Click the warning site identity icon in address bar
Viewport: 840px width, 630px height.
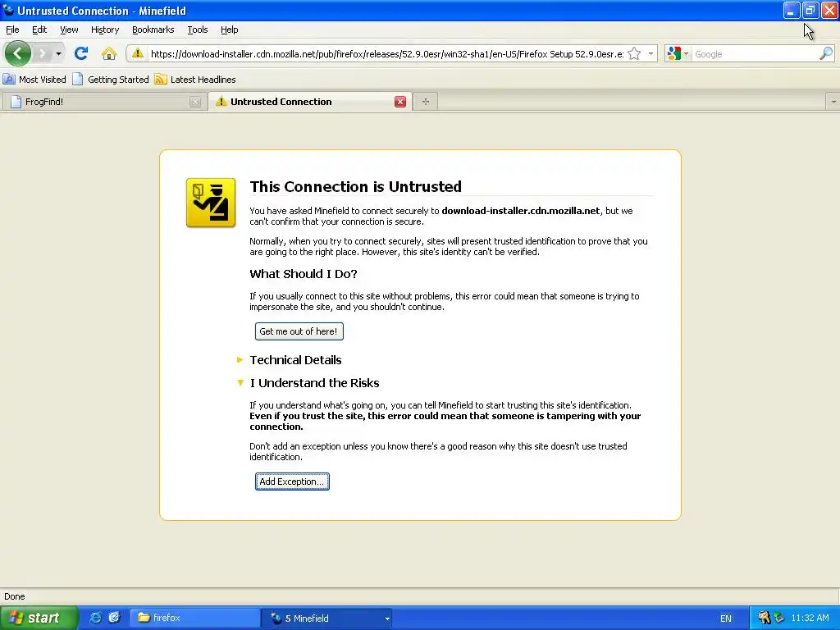[138, 53]
